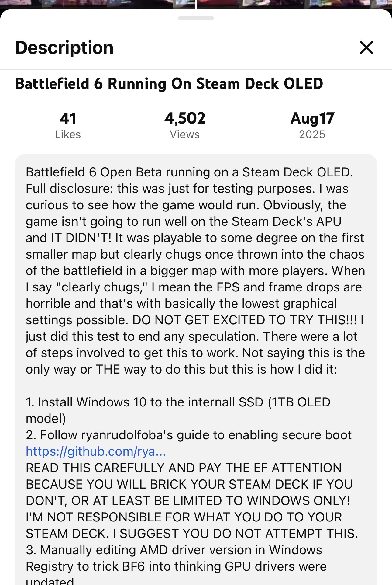Tap the "READ THIS CAREFULLY" warning line
This screenshot has height=585, width=392.
pyautogui.click(x=184, y=468)
